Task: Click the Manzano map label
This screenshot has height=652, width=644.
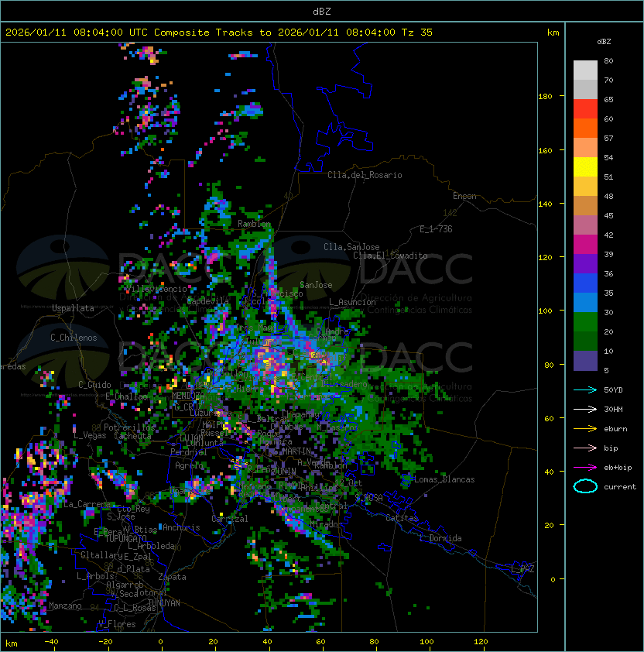Action: click(x=65, y=606)
